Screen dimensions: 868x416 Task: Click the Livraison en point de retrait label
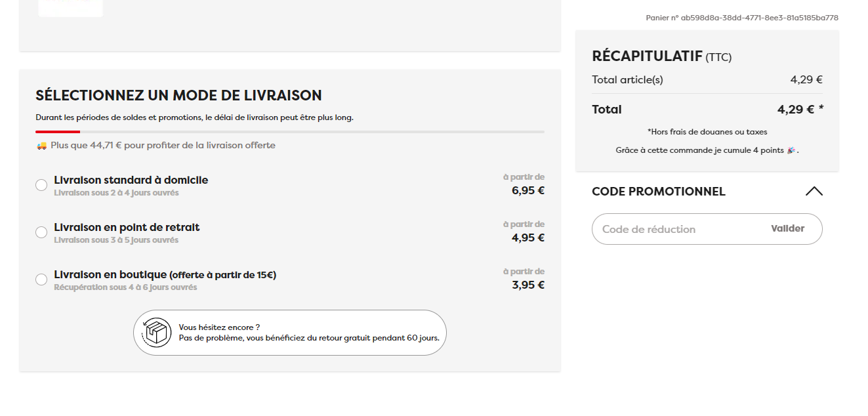127,227
